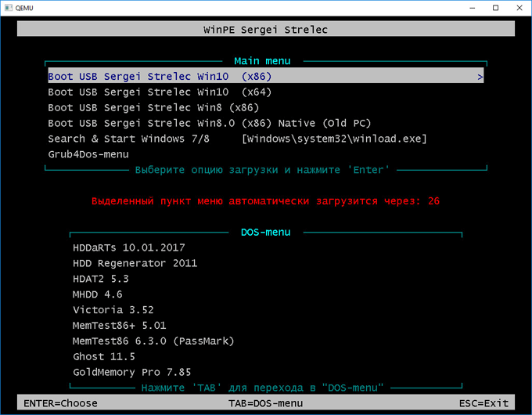Image resolution: width=532 pixels, height=415 pixels.
Task: Launch HDDaRTs 10.01.2017 from DOS-menu
Action: tap(129, 247)
